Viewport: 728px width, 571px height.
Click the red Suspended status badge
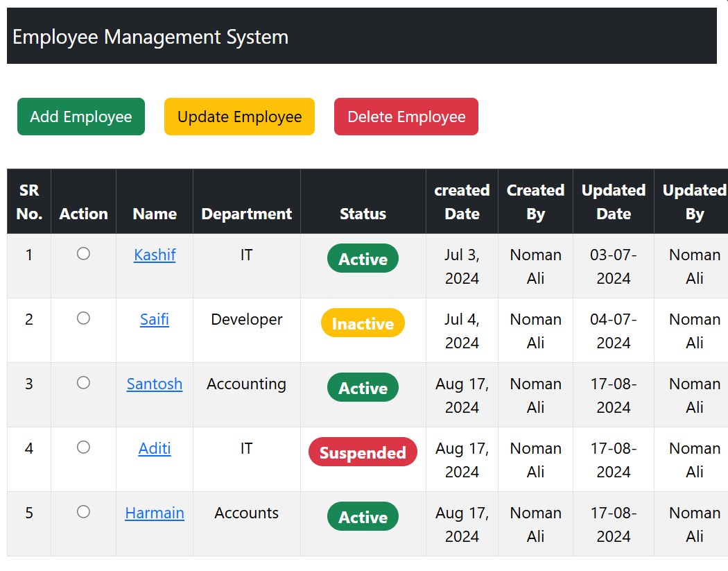[x=363, y=452]
